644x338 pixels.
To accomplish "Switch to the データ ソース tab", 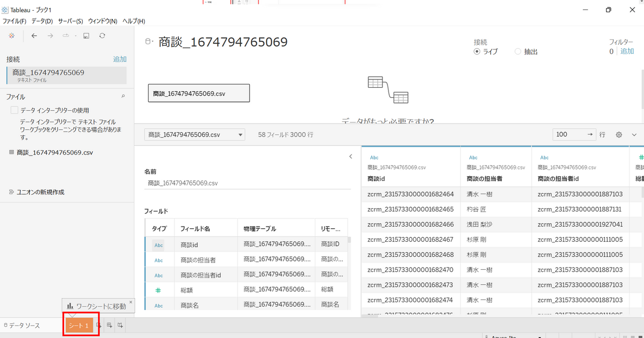I will pyautogui.click(x=22, y=325).
